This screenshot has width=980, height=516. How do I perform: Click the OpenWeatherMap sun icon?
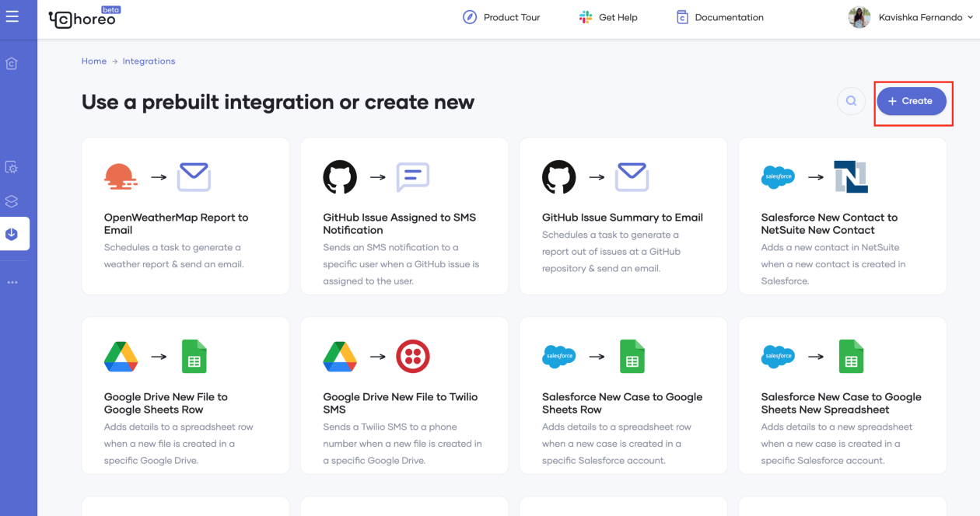pos(121,177)
